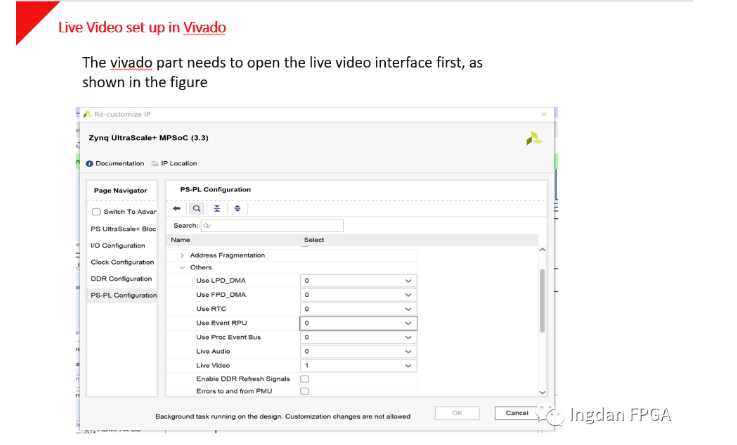The image size is (737, 445).
Task: Click the back arrow toolbar icon
Action: coord(177,209)
